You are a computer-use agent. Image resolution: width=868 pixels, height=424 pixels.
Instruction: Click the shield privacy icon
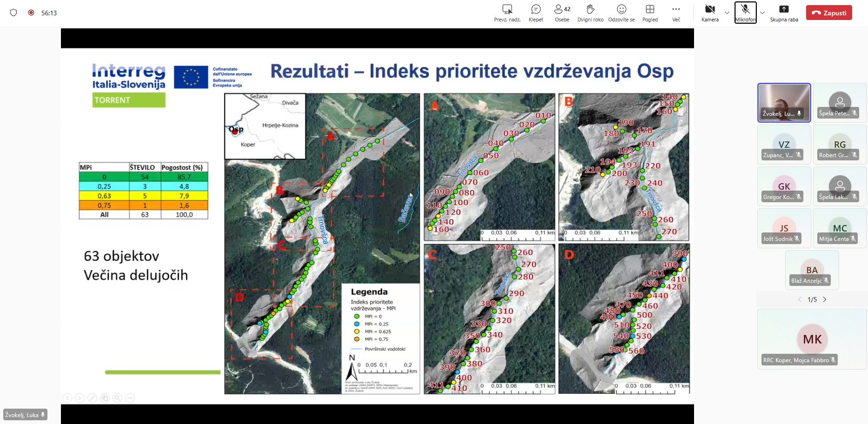click(13, 13)
